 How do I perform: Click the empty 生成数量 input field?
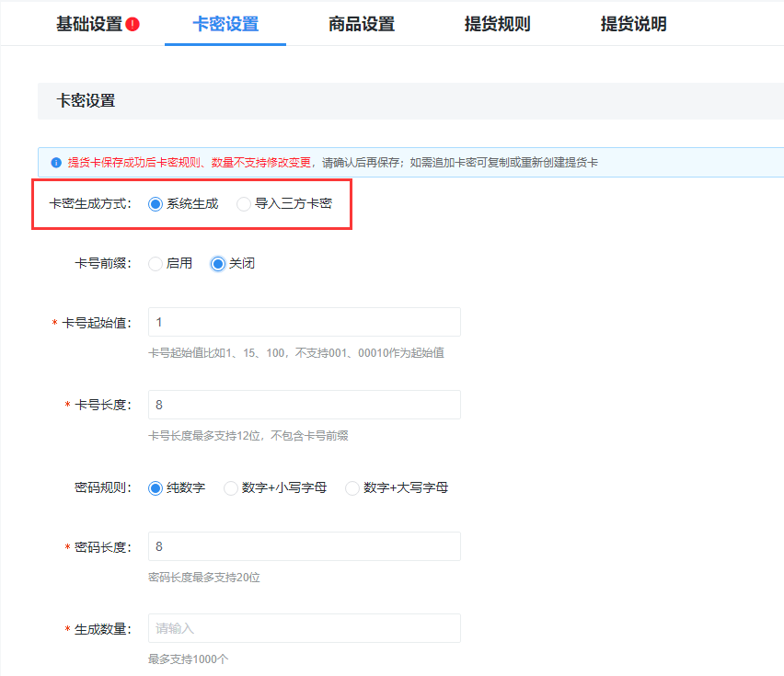[x=304, y=627]
